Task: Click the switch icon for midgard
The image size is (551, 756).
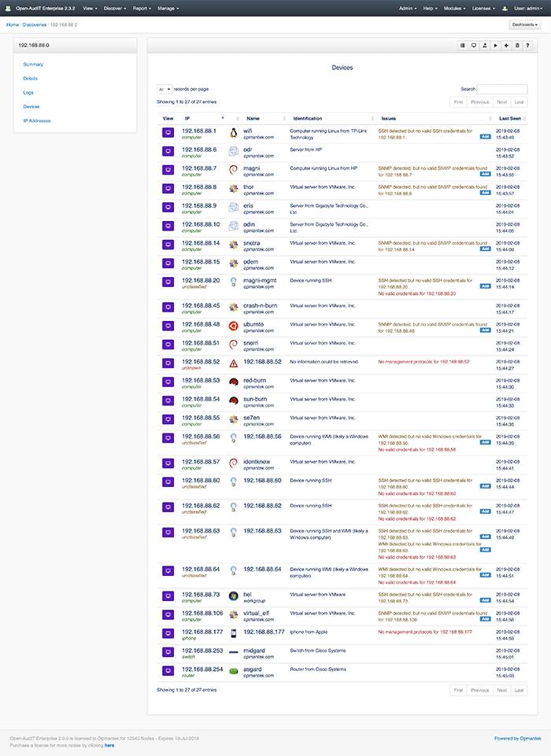Action: (234, 652)
